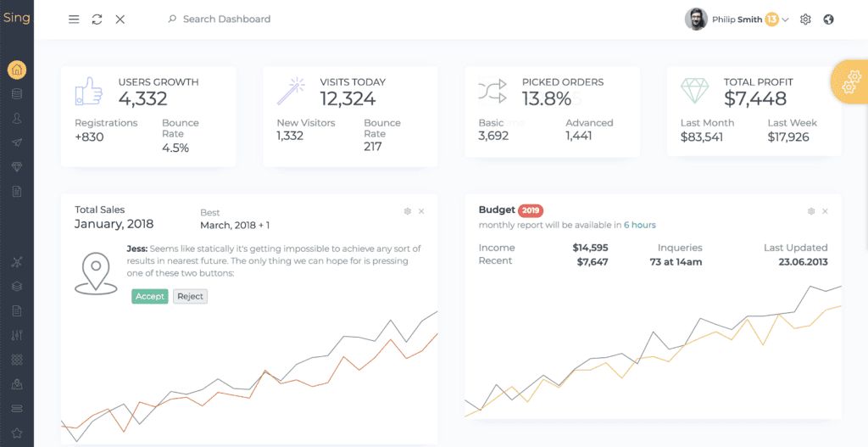
Task: Click the star icon in sidebar
Action: click(x=17, y=433)
